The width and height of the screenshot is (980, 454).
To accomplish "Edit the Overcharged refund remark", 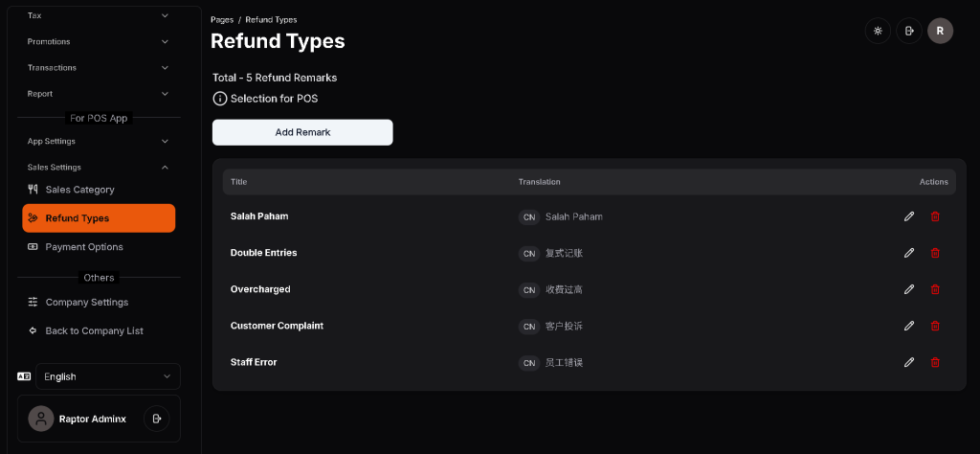I will [909, 289].
